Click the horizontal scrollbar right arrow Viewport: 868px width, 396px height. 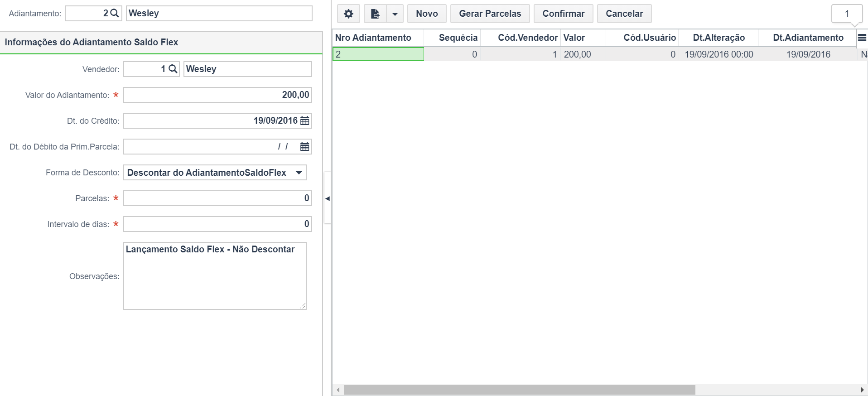[x=862, y=390]
